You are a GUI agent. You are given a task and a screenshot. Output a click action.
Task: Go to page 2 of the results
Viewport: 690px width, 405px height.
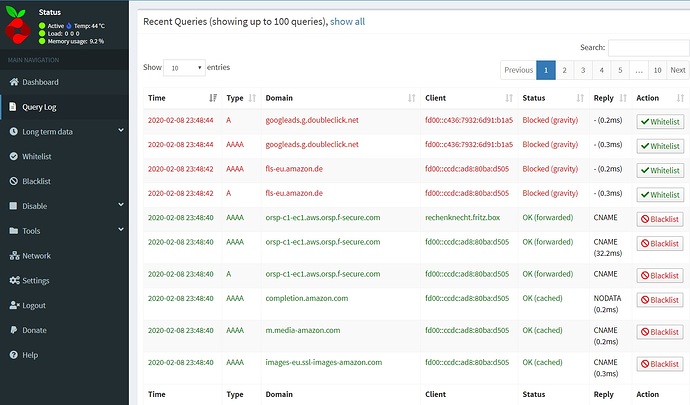point(564,70)
